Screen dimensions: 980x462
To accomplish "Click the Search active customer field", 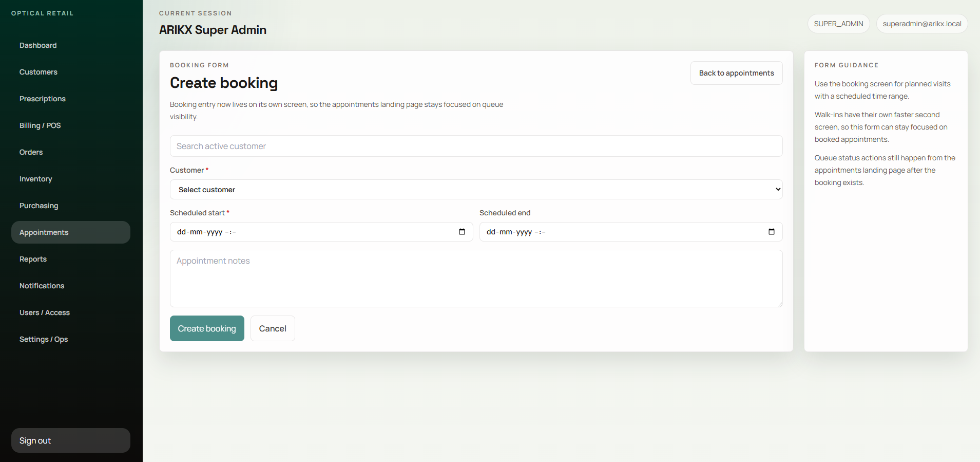I will click(476, 146).
